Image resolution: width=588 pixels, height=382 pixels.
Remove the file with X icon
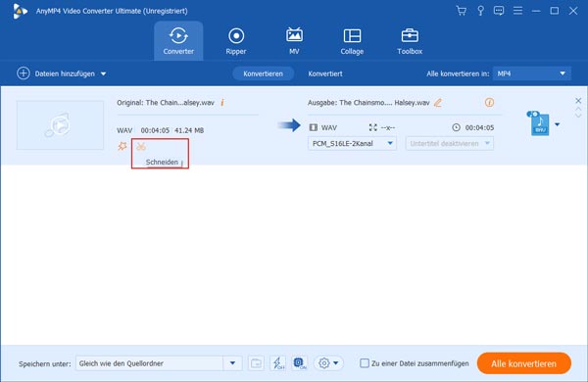pos(578,101)
